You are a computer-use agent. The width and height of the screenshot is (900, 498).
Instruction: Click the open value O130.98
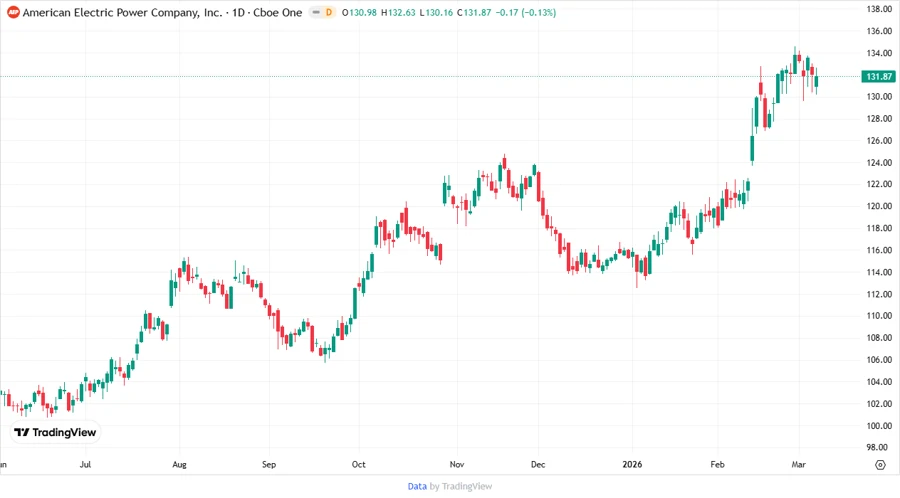359,13
